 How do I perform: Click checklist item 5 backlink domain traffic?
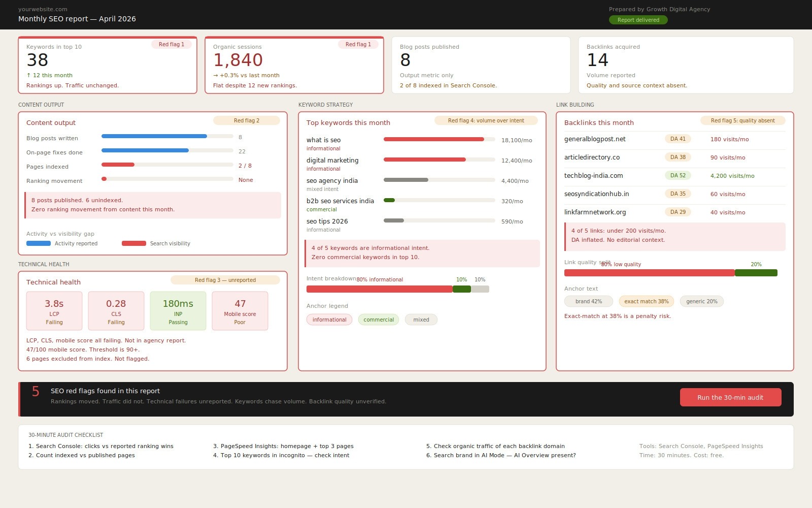coord(495,446)
